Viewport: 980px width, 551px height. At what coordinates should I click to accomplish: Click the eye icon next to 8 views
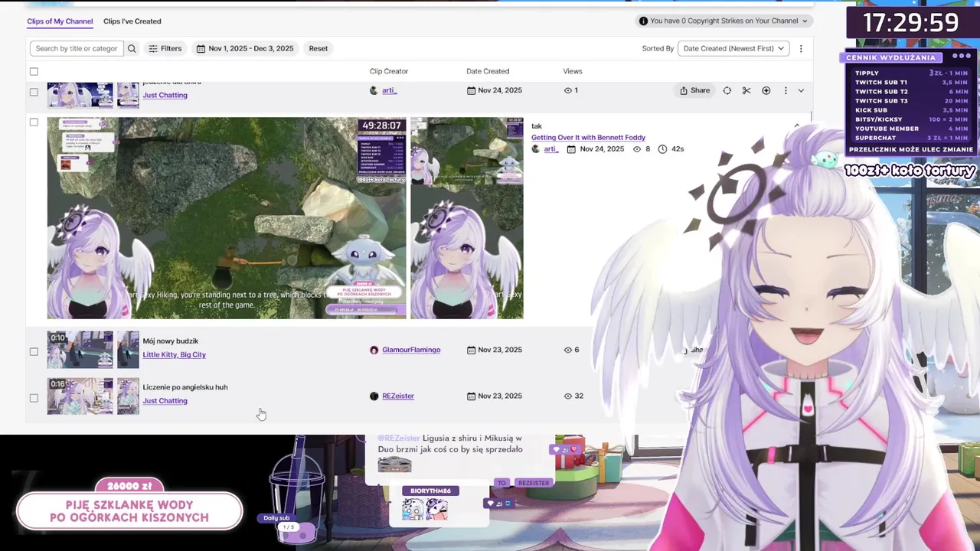[637, 149]
